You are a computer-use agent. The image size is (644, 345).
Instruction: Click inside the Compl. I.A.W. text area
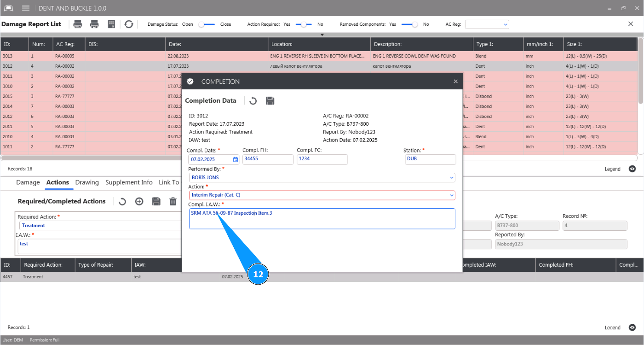322,219
